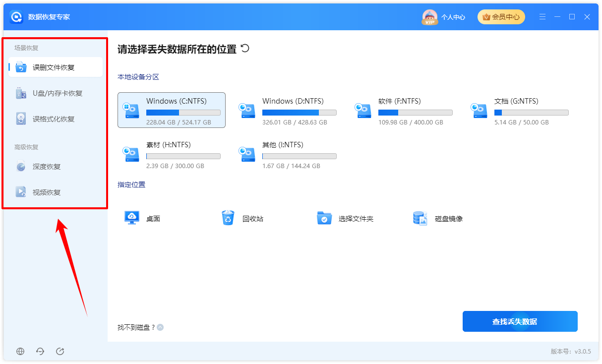
Task: Open the 磁盘镜像 disk image icon
Action: pos(420,218)
